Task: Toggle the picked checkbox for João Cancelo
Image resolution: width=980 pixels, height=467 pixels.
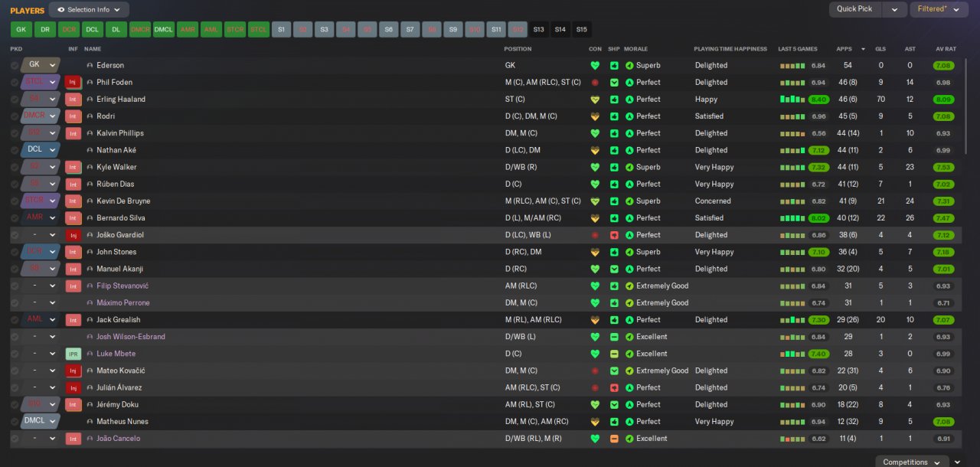Action: pyautogui.click(x=15, y=439)
